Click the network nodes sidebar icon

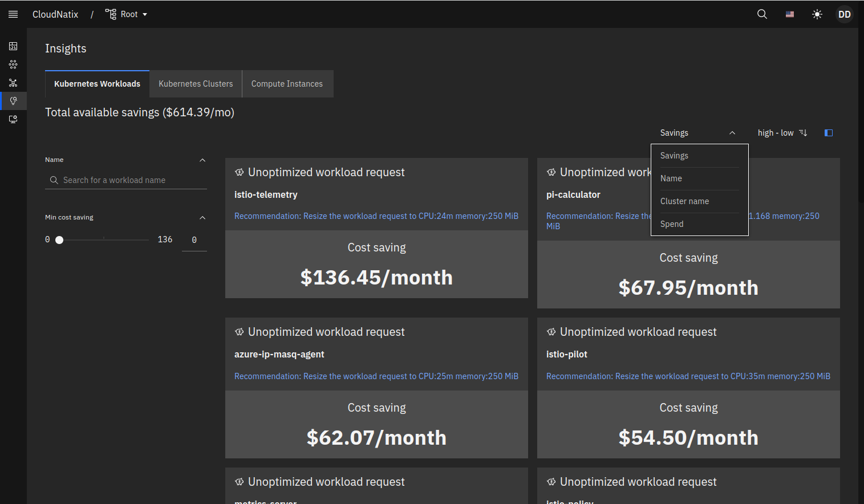pos(13,83)
